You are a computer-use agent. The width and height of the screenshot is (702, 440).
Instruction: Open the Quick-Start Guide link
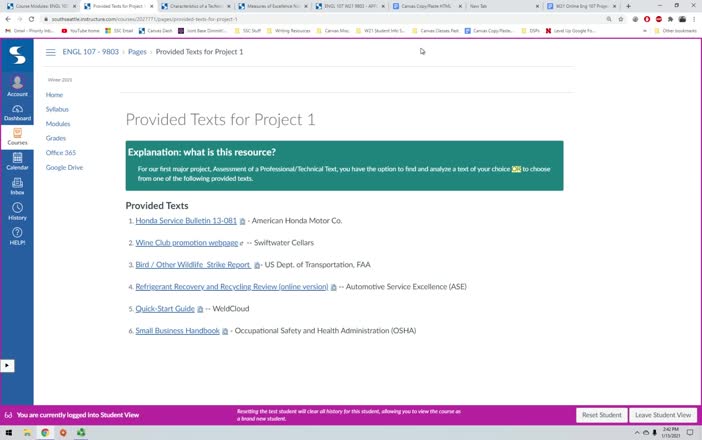click(165, 308)
